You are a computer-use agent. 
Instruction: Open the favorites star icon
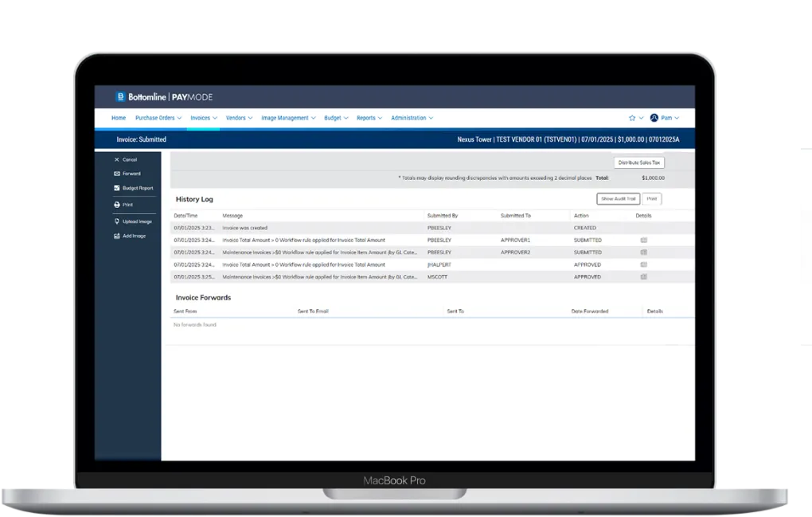click(x=632, y=118)
